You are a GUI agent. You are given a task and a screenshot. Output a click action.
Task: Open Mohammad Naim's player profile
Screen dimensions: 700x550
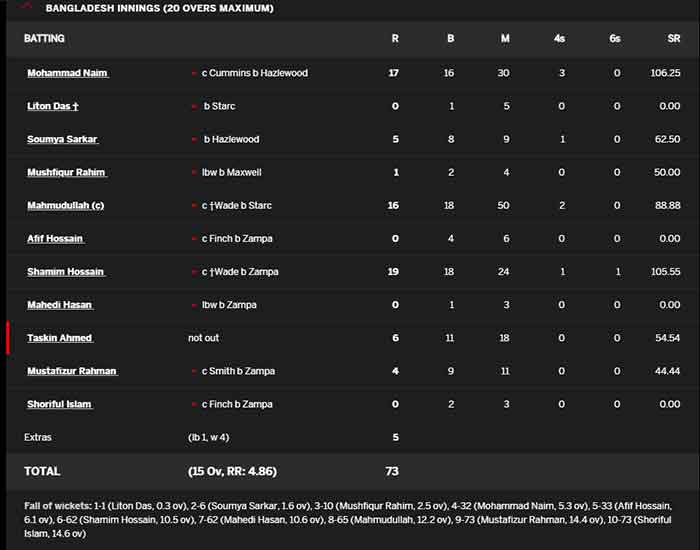(x=68, y=73)
